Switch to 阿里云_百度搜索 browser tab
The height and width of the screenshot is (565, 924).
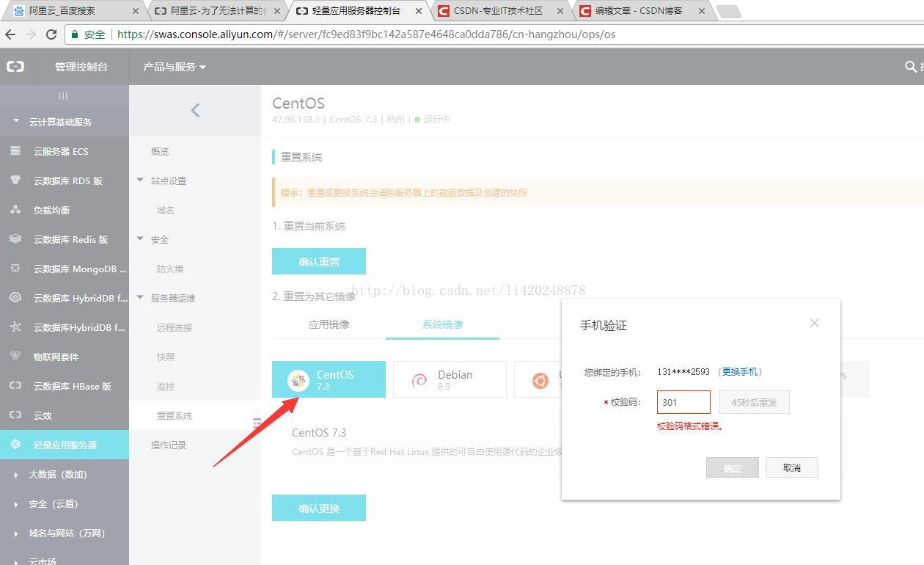point(73,11)
